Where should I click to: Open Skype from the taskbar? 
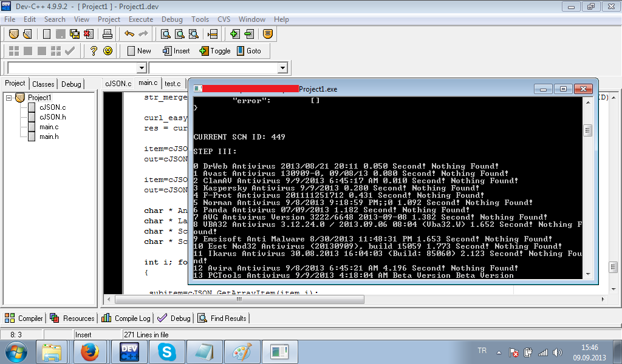(166, 352)
